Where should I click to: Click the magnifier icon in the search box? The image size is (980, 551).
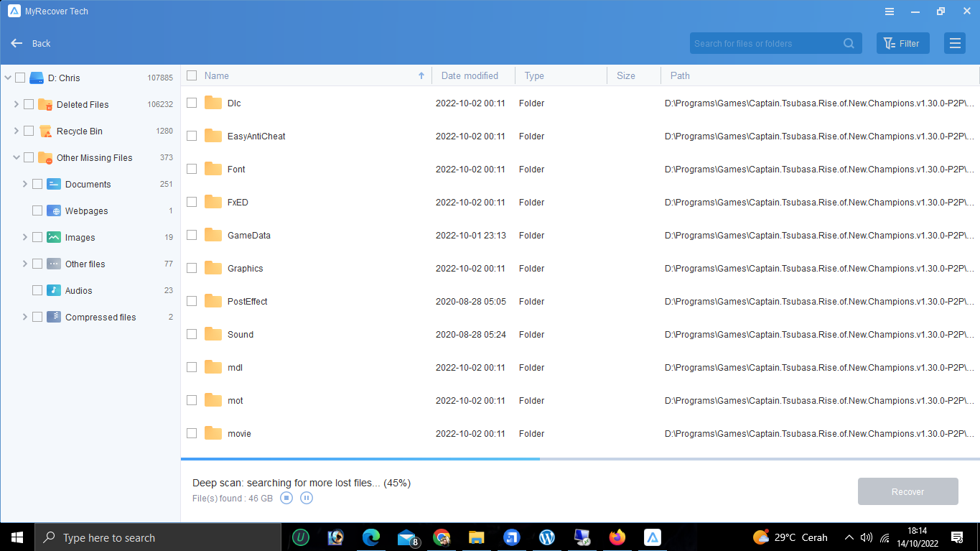(x=849, y=43)
